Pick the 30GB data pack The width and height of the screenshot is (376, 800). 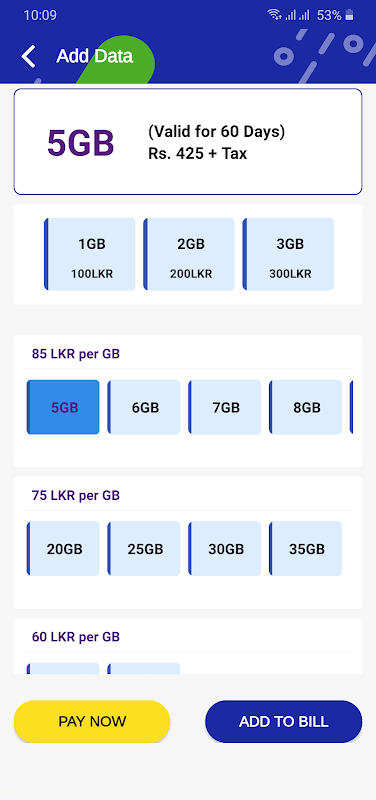[x=224, y=548]
